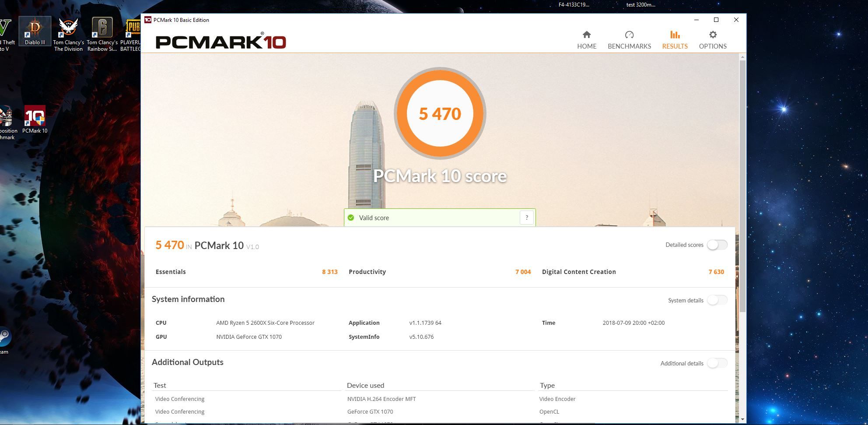Click the AMD Ryzen 5 2600X processor text

(x=265, y=323)
